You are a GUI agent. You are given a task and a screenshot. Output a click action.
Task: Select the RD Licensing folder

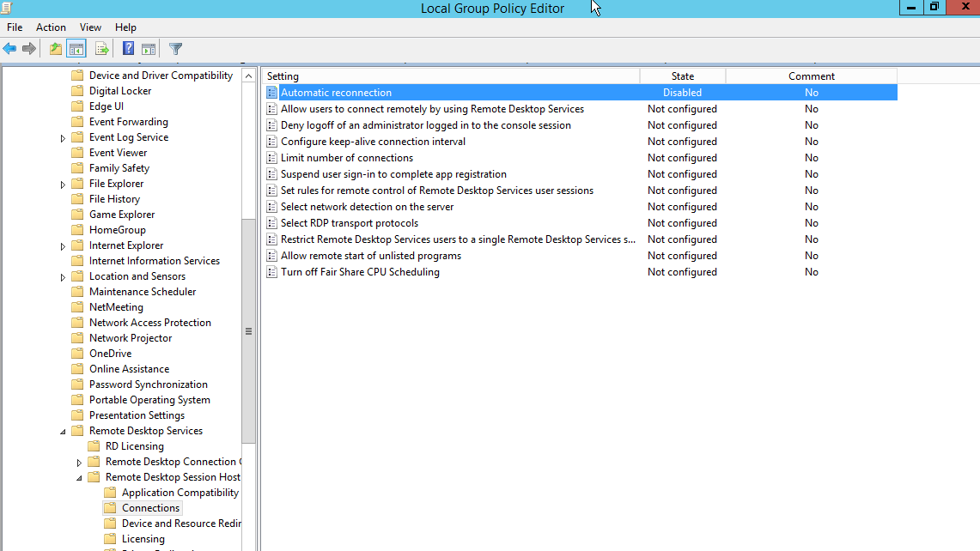pyautogui.click(x=134, y=446)
